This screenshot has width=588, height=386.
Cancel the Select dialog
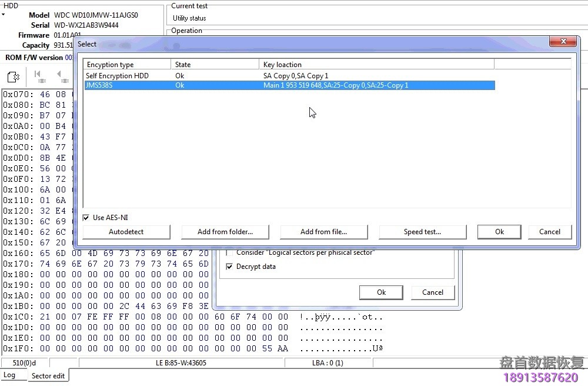[550, 232]
